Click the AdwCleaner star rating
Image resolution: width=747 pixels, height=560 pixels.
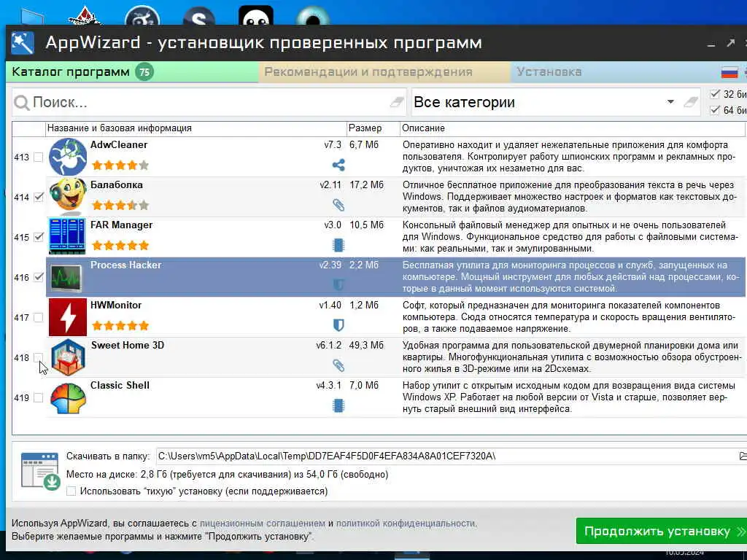click(120, 166)
